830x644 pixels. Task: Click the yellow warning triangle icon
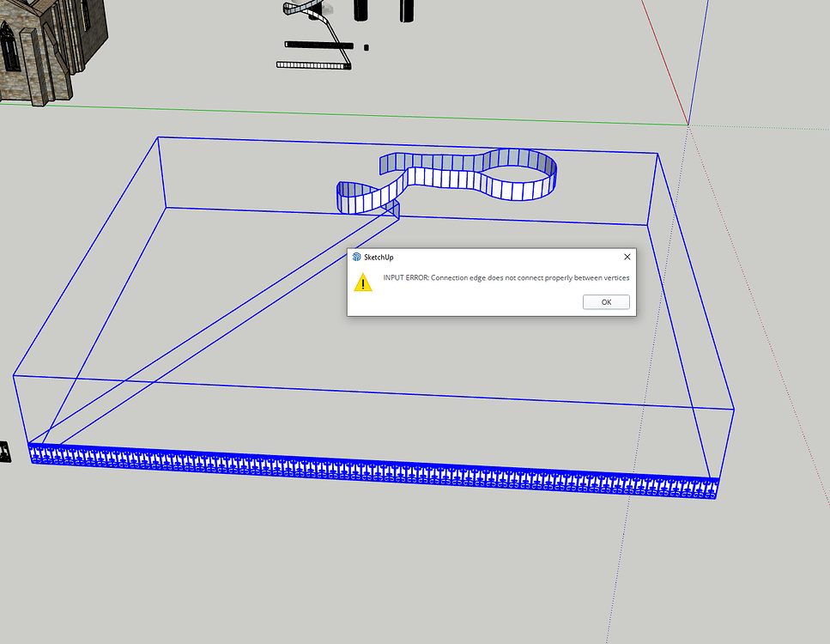pyautogui.click(x=365, y=281)
